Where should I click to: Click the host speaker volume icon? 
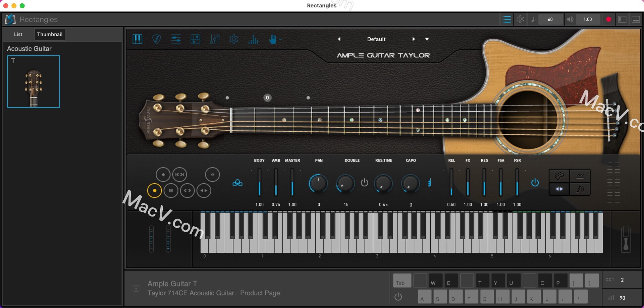tap(570, 19)
